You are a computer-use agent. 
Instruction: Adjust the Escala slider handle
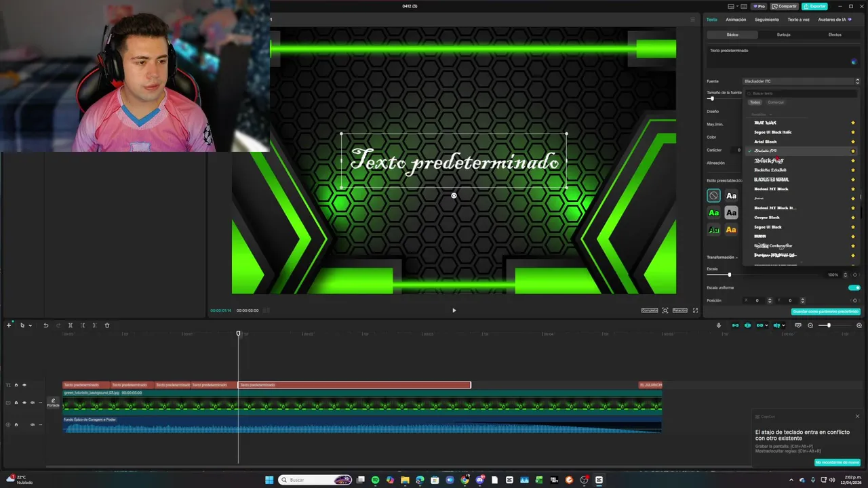coord(730,274)
